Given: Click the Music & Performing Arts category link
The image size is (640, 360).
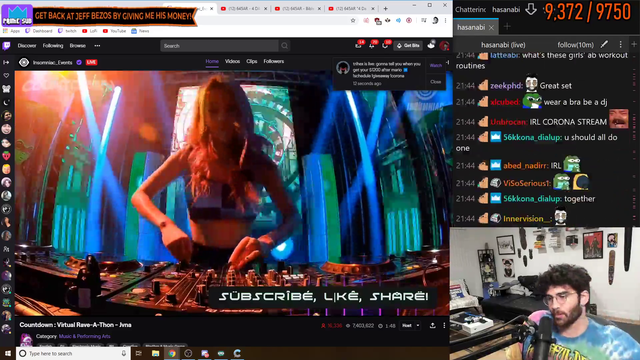Looking at the screenshot, I should click(x=84, y=336).
